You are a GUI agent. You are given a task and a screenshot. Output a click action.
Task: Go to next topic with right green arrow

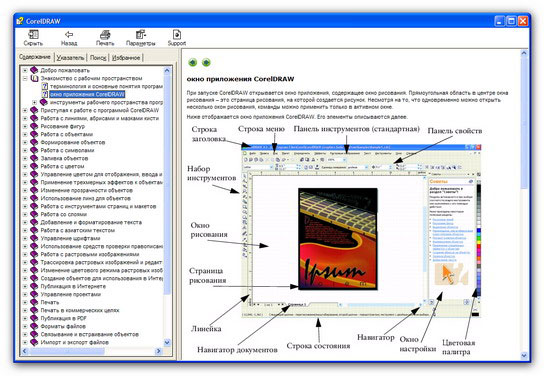(x=206, y=62)
